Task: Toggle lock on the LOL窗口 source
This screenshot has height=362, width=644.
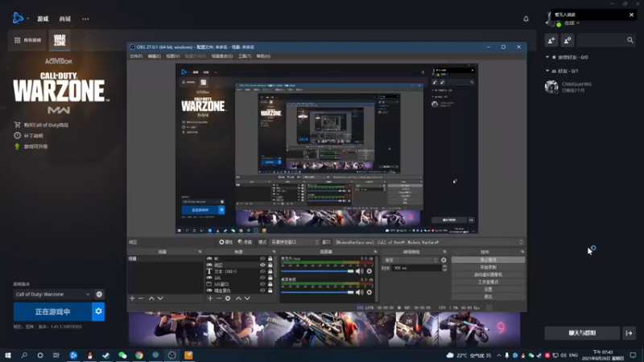Action: pyautogui.click(x=270, y=284)
